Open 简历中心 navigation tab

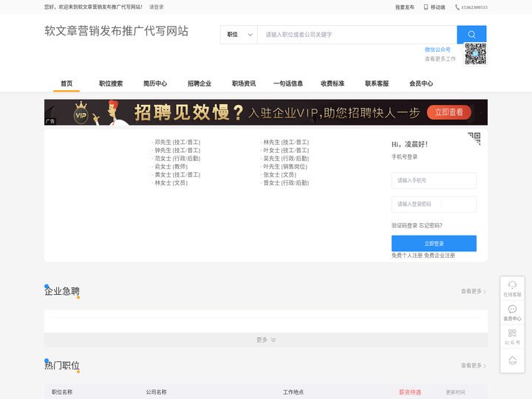(x=155, y=83)
